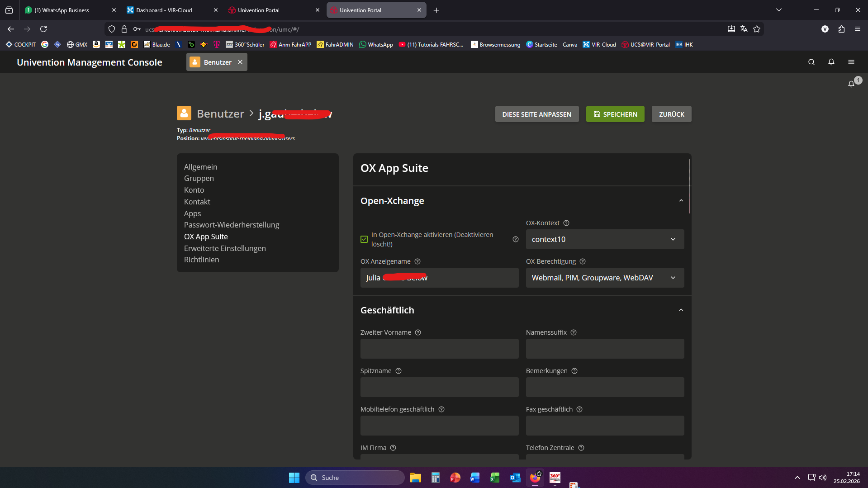Show help for Zweiter Vorname field
Screen dimensions: 868x488
(418, 332)
